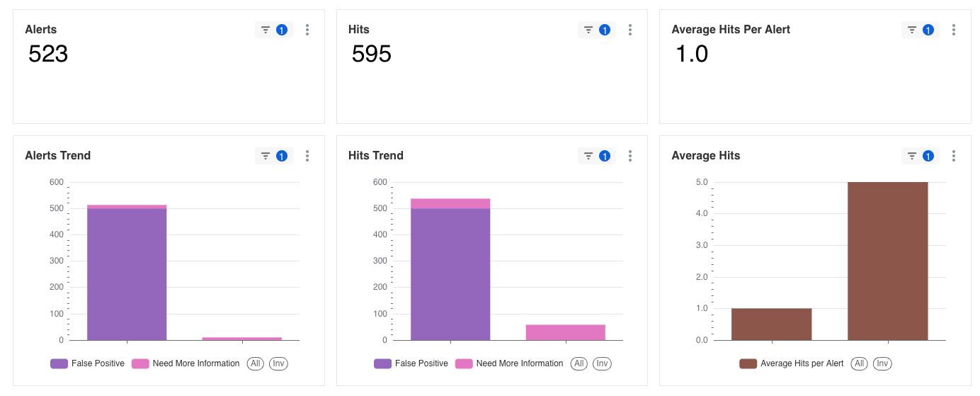Click the Inv legend button in Hits Trend

[x=602, y=363]
